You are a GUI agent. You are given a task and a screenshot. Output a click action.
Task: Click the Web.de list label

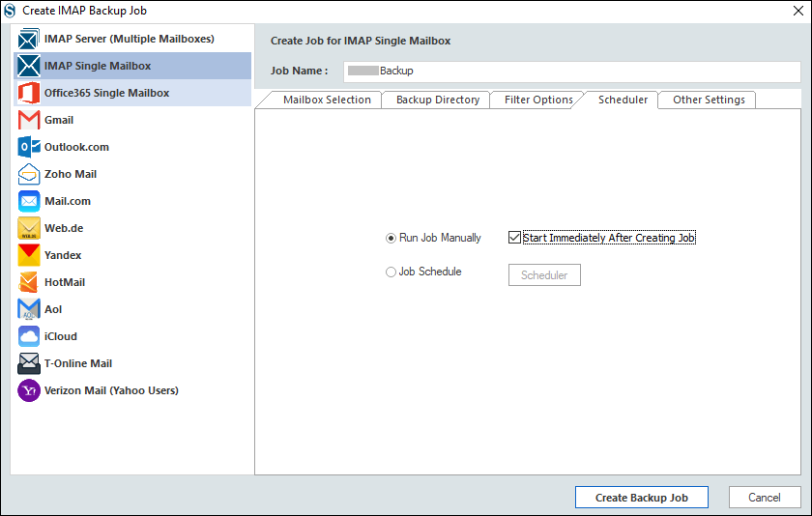click(64, 228)
